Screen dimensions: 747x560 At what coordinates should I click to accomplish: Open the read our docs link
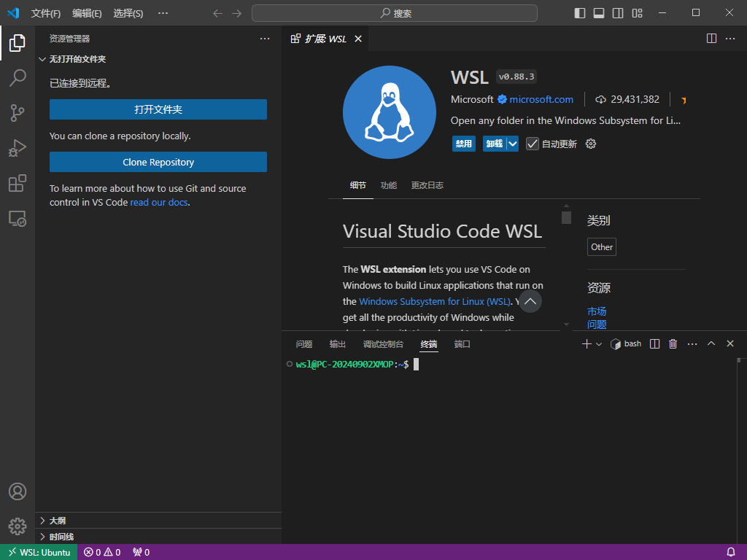[158, 203]
